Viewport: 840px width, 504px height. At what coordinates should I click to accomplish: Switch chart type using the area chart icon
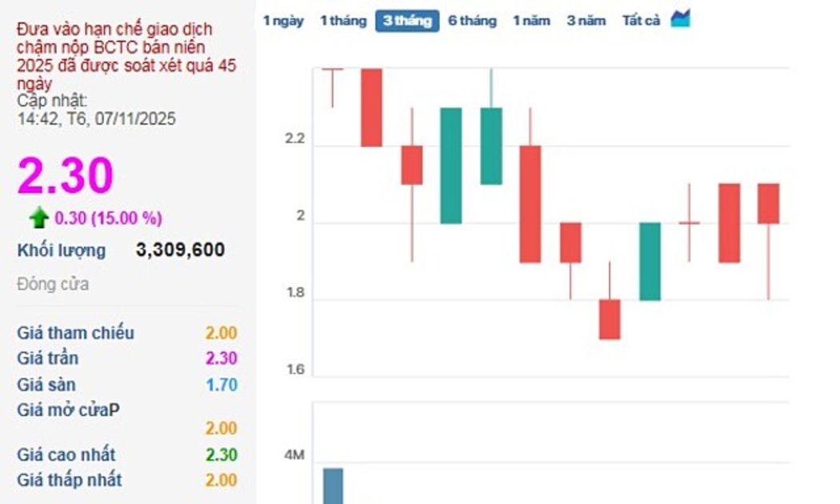coord(680,18)
